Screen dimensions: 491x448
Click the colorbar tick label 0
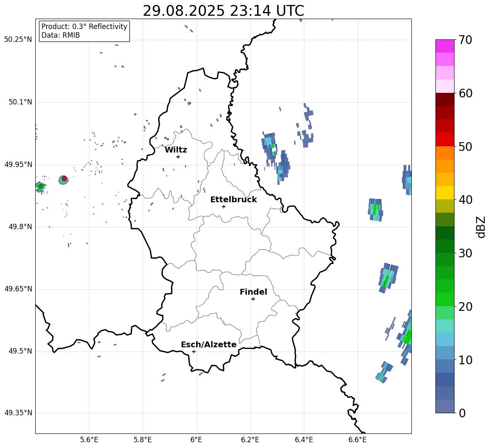pyautogui.click(x=462, y=413)
